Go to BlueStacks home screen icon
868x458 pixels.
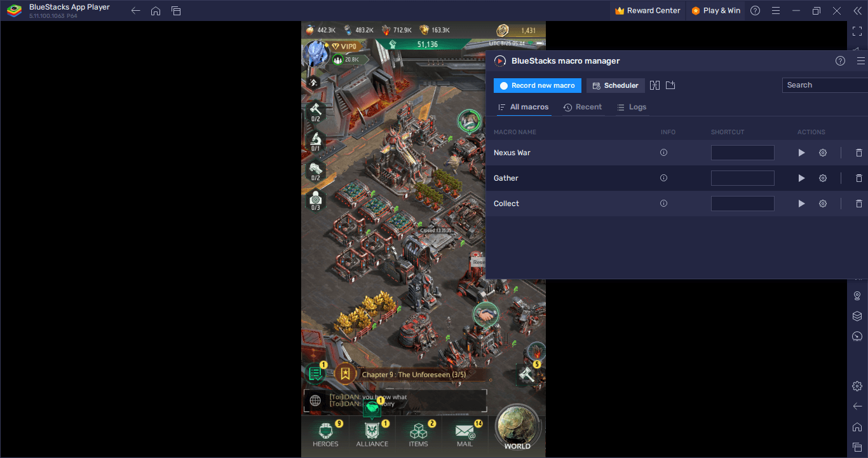click(156, 11)
